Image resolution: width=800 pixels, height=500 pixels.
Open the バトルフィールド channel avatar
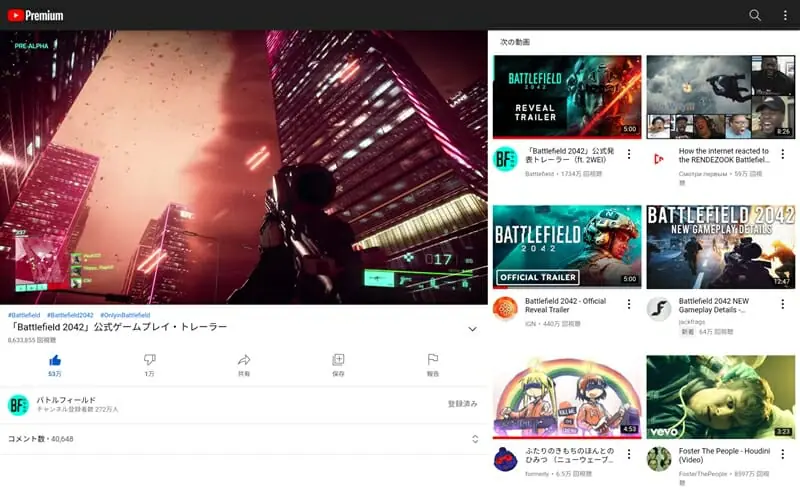18,405
